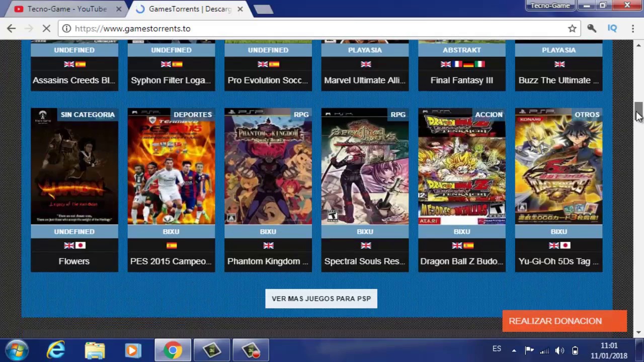Click Buzz The Ultimate title
Screen dimensions: 644x362
[558, 80]
